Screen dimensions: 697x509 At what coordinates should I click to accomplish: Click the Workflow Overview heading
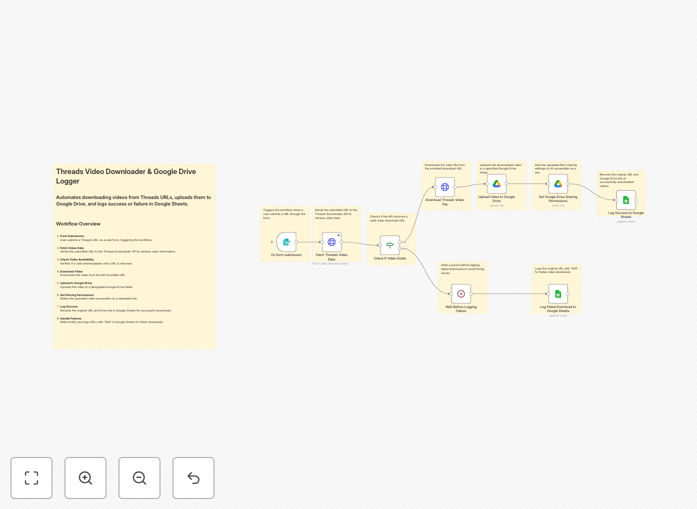78,224
